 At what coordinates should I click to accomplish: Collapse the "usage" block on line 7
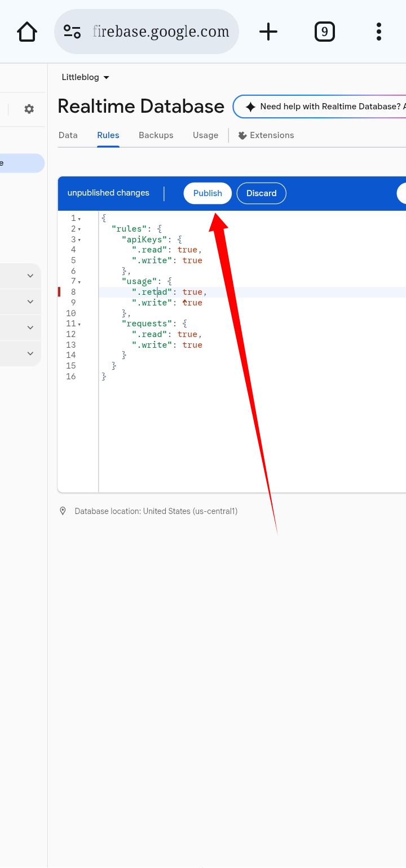pos(80,282)
